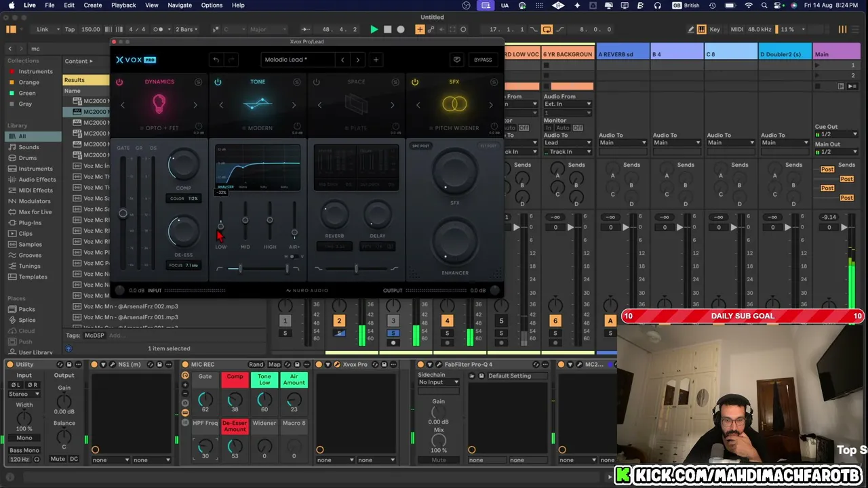Click the Tone HIGH slider handle

(x=270, y=220)
